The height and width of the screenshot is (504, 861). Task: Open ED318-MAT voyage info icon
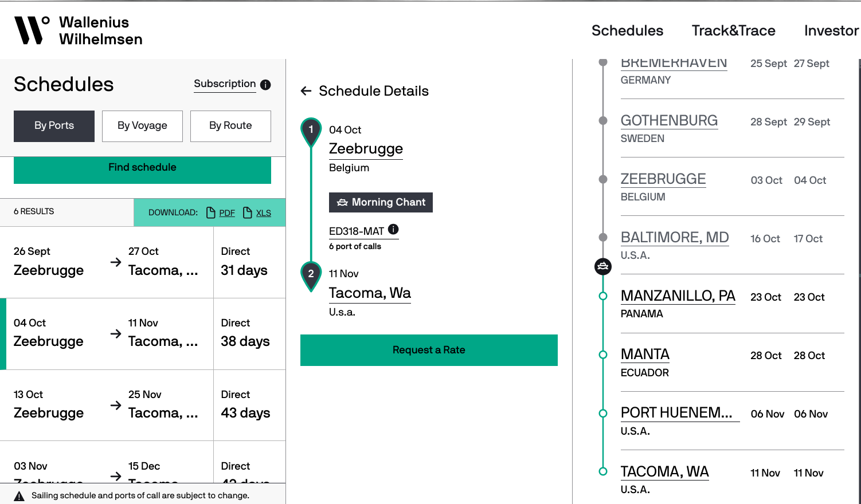[393, 229]
